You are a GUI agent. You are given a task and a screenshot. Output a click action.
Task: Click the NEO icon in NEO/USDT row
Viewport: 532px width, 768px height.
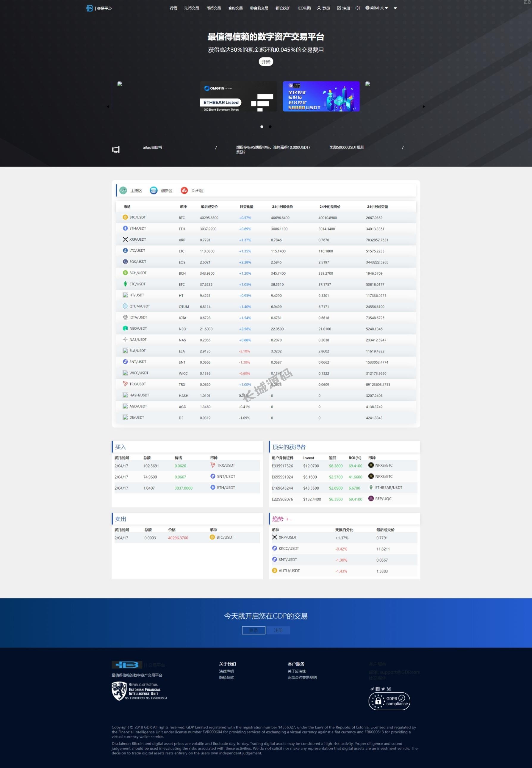125,328
